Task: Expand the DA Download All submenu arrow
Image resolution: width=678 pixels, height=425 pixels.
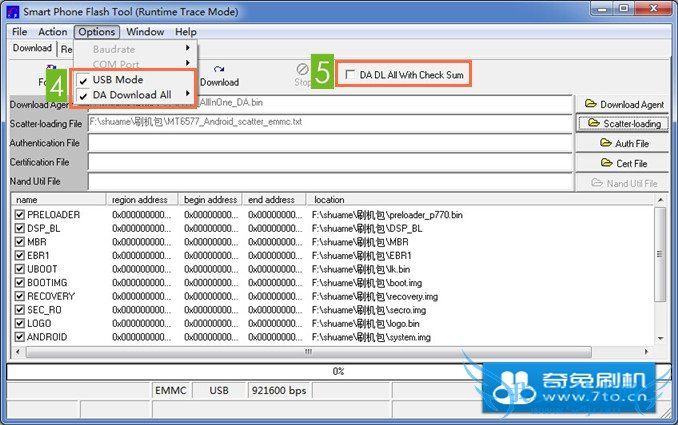Action: tap(188, 93)
